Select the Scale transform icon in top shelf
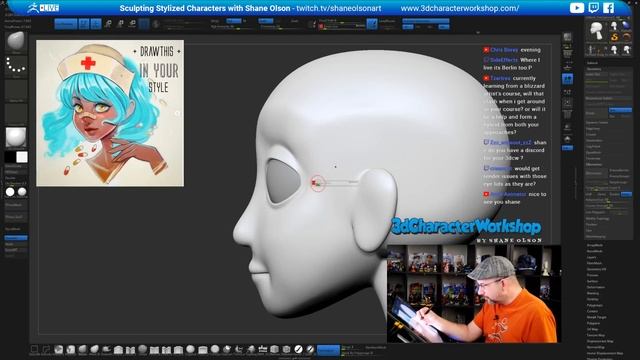 (x=120, y=24)
